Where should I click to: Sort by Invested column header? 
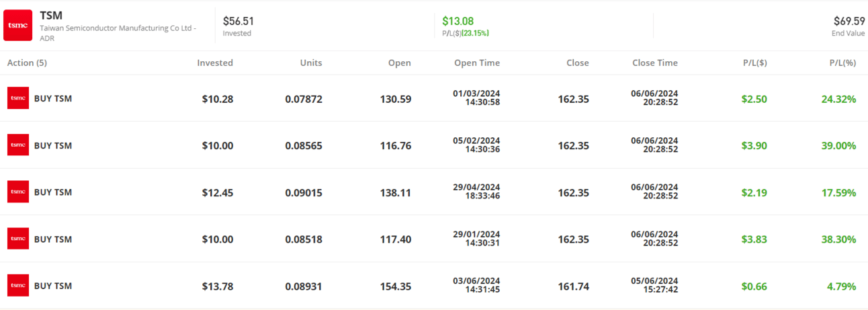click(214, 63)
